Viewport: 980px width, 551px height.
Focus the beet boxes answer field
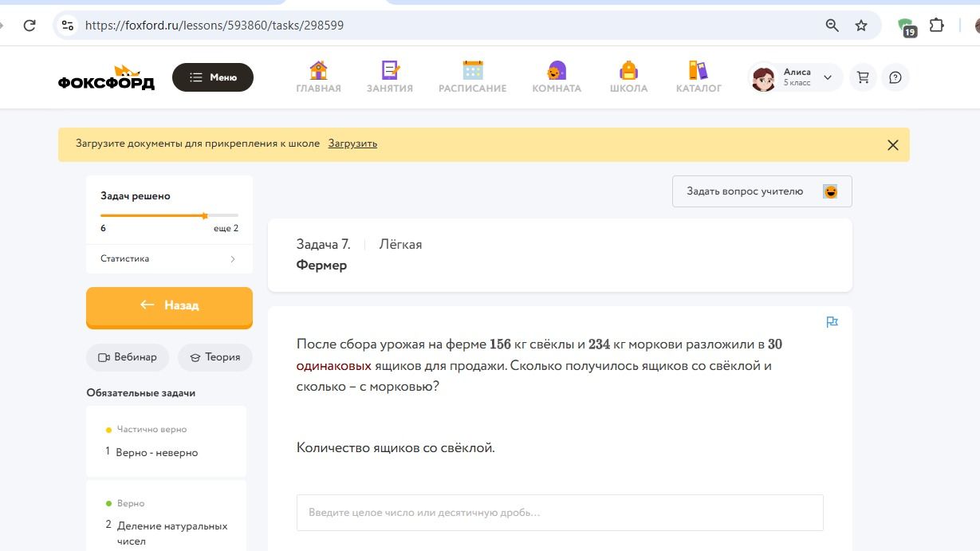(x=560, y=513)
